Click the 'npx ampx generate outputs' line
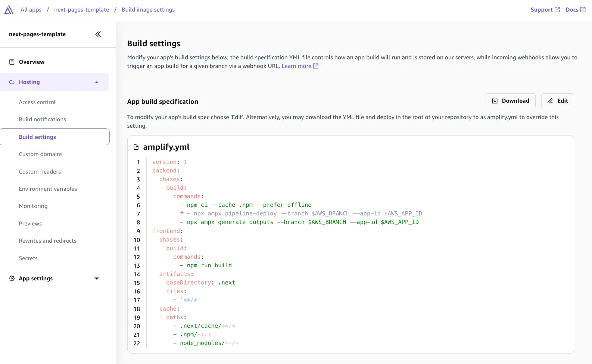This screenshot has width=592, height=364. (x=299, y=222)
